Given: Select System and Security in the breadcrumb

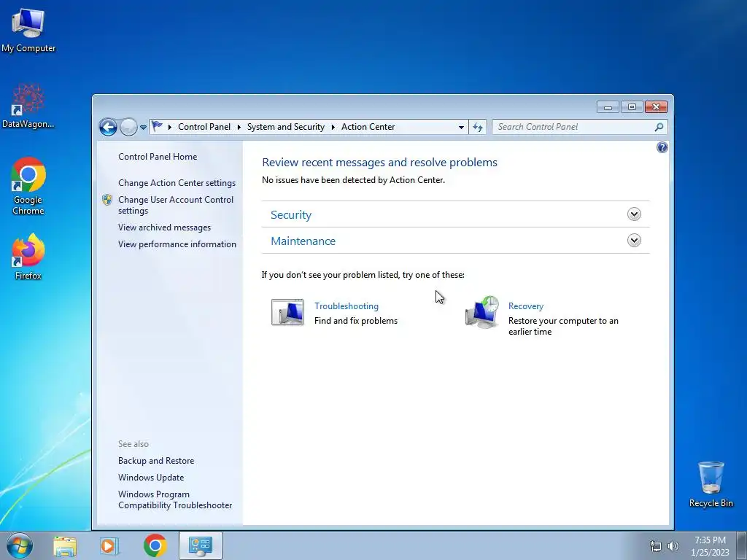Looking at the screenshot, I should pos(285,127).
